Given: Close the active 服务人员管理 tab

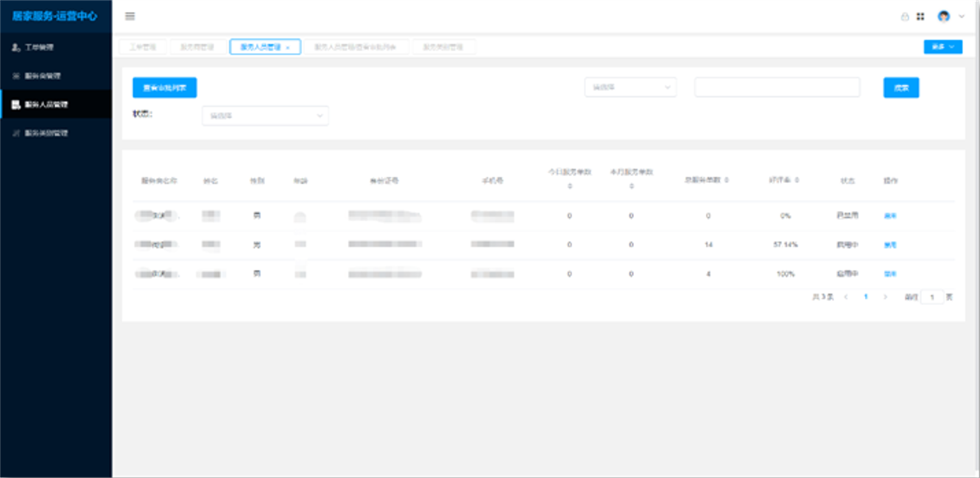Looking at the screenshot, I should (288, 48).
